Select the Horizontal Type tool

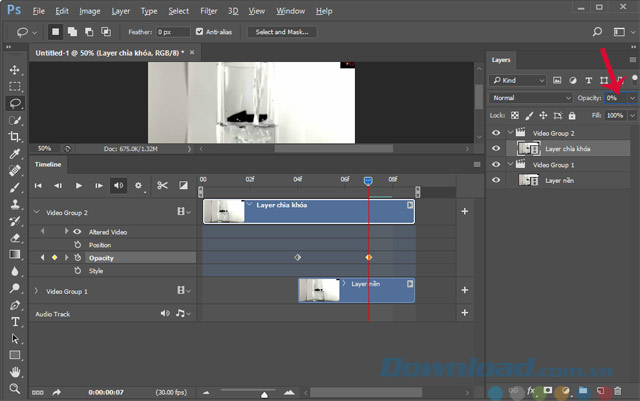tap(15, 322)
